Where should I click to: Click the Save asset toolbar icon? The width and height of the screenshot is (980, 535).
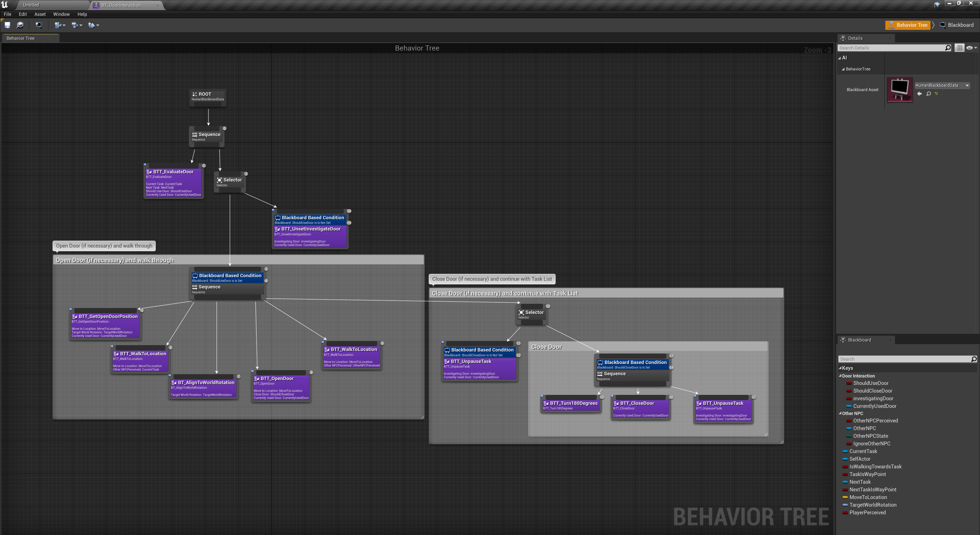tap(7, 25)
